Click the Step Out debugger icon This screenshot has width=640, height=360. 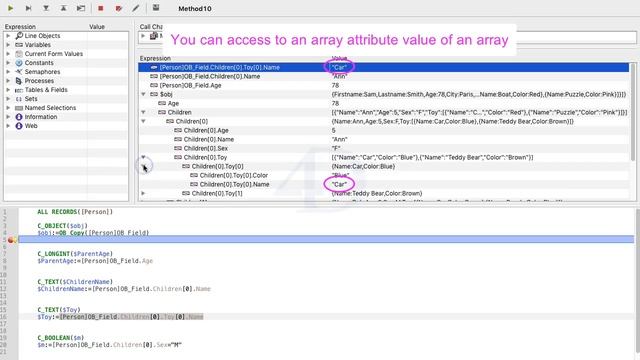pyautogui.click(x=63, y=8)
